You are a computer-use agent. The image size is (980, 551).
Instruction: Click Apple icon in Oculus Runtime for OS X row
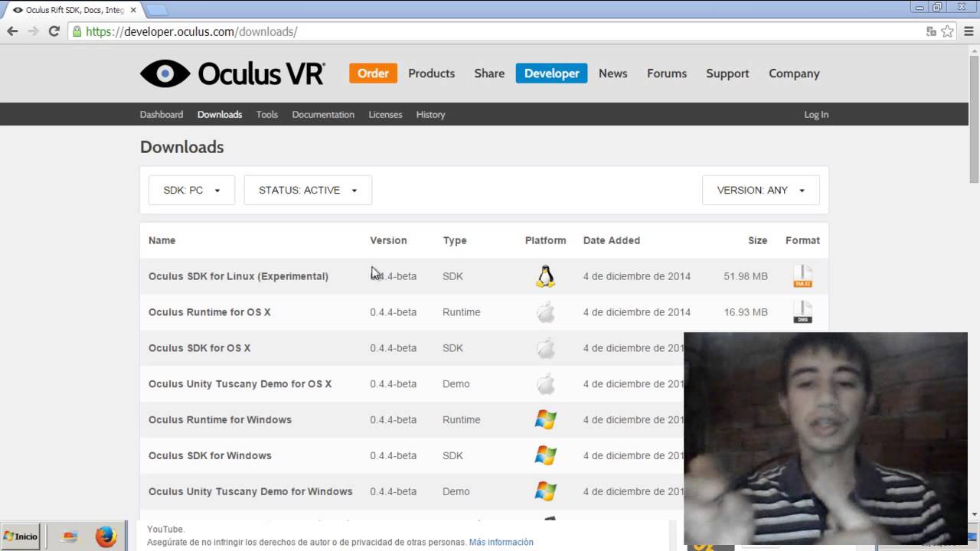(545, 312)
